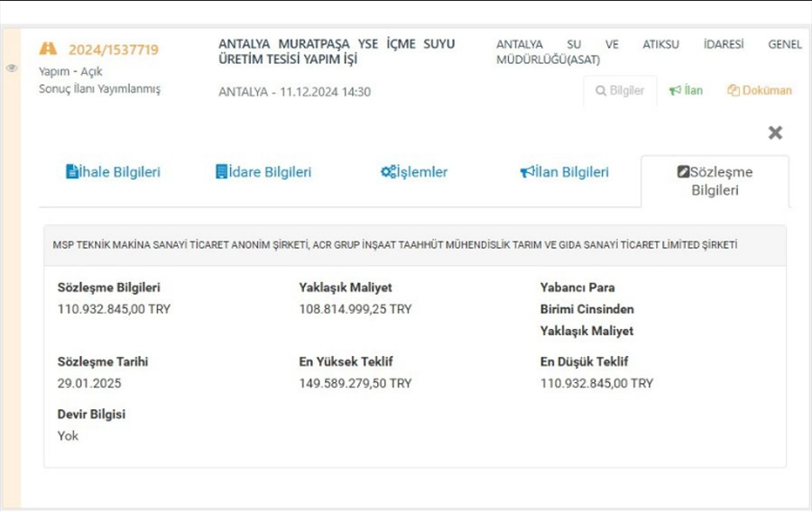Open the İlan Bilgileri tab
The height and width of the screenshot is (512, 812).
click(x=564, y=172)
